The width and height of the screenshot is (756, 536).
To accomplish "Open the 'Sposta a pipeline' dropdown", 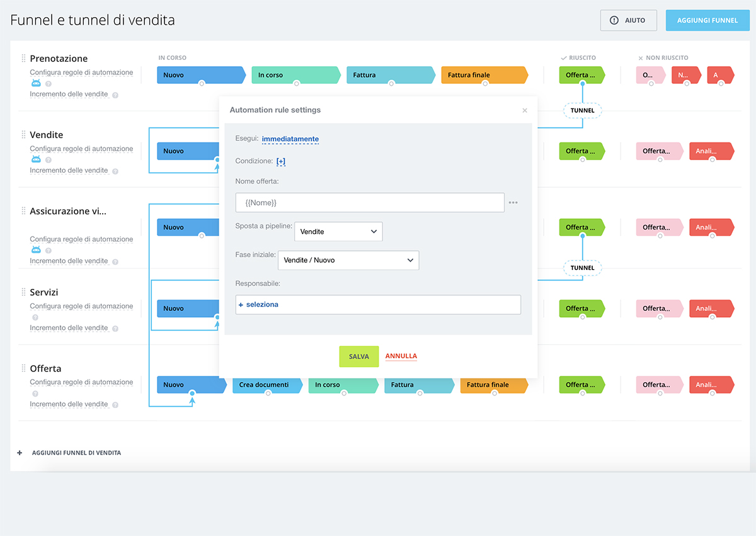I will click(338, 231).
